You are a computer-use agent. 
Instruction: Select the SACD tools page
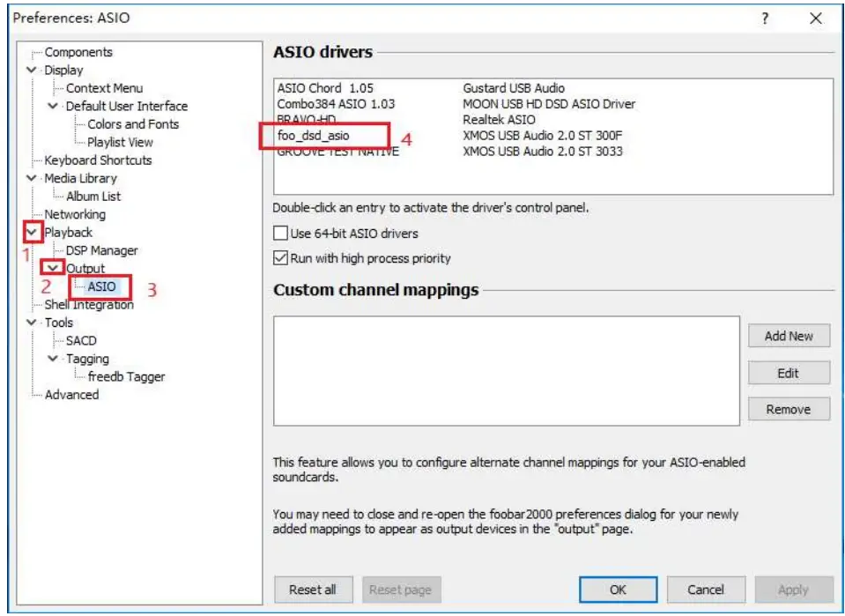(x=81, y=340)
